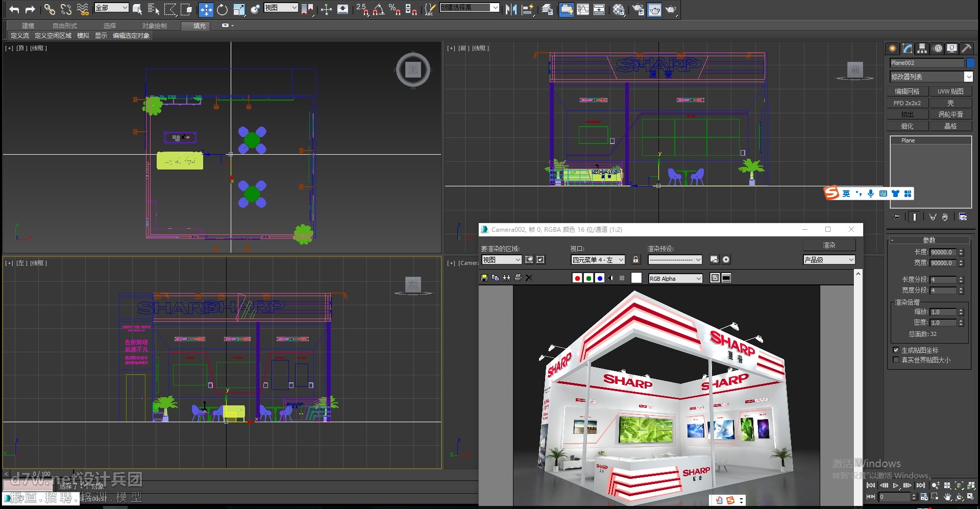This screenshot has height=509, width=980.
Task: Click the 定义流 ribbon panel
Action: (20, 36)
